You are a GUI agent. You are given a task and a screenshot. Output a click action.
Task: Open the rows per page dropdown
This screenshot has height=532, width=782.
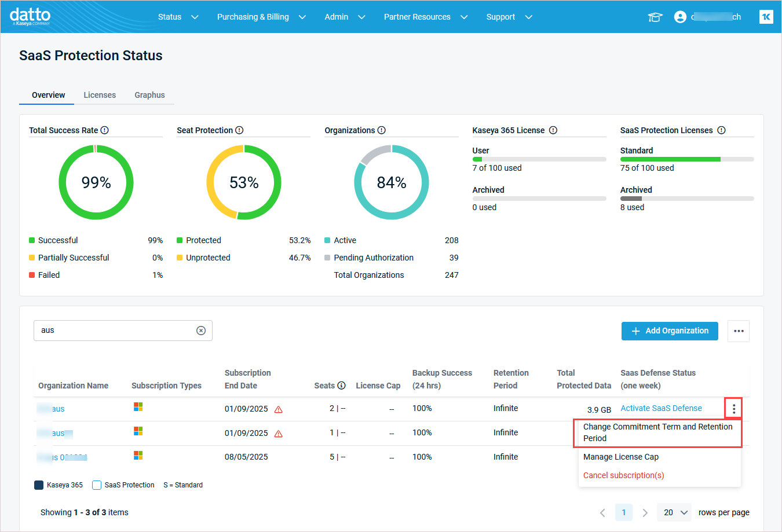tap(675, 512)
